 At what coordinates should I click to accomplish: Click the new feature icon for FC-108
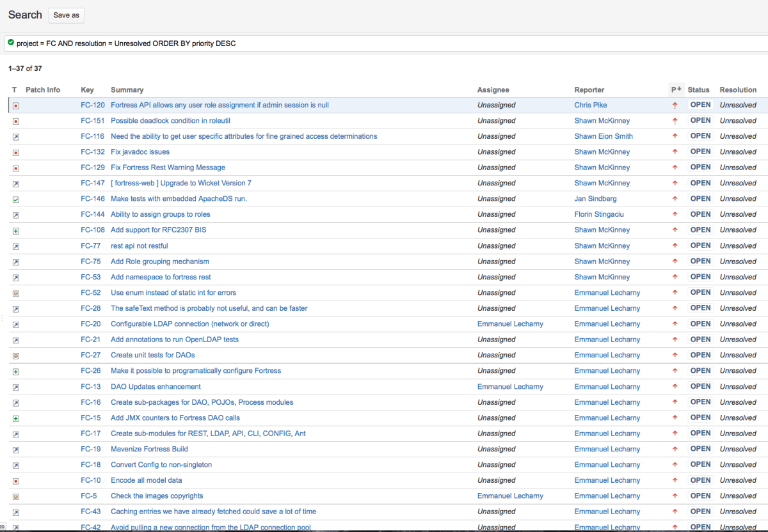click(16, 231)
